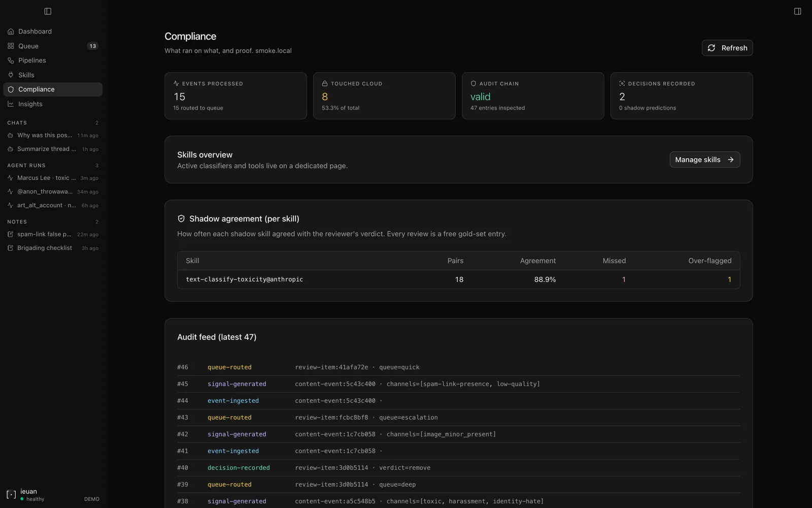Click the note icon beside 'spam-link false p...'
Image resolution: width=812 pixels, height=508 pixels.
coord(10,235)
